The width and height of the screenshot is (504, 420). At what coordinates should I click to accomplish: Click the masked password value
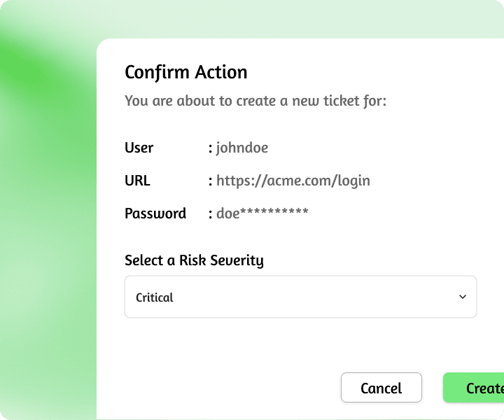(262, 213)
